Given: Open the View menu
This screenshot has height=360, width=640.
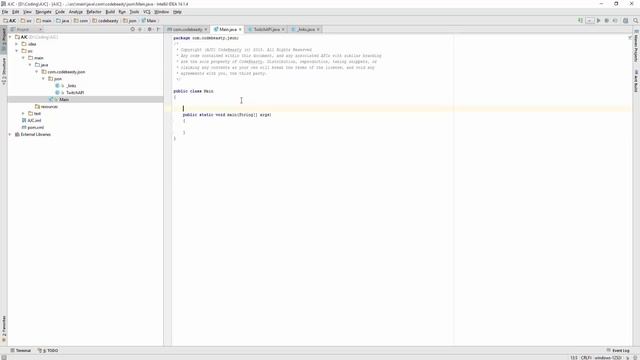Looking at the screenshot, I should [27, 12].
